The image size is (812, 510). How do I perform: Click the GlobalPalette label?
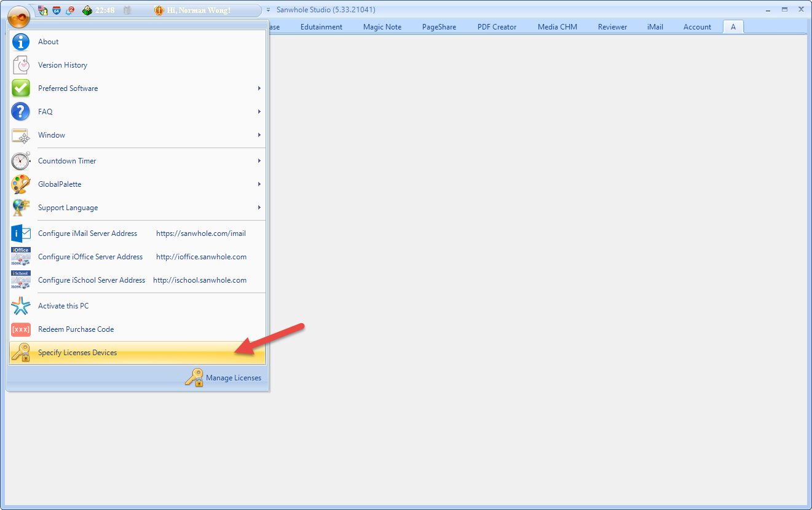[60, 184]
